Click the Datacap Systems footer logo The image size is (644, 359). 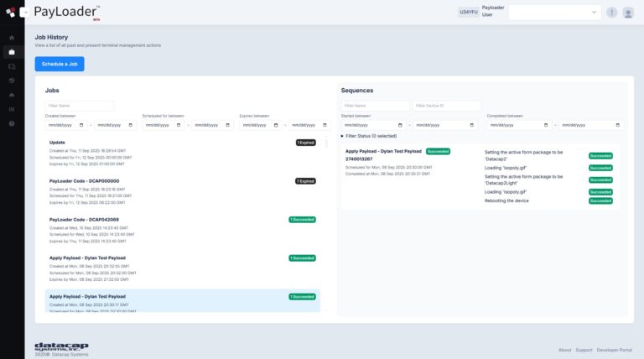61,346
